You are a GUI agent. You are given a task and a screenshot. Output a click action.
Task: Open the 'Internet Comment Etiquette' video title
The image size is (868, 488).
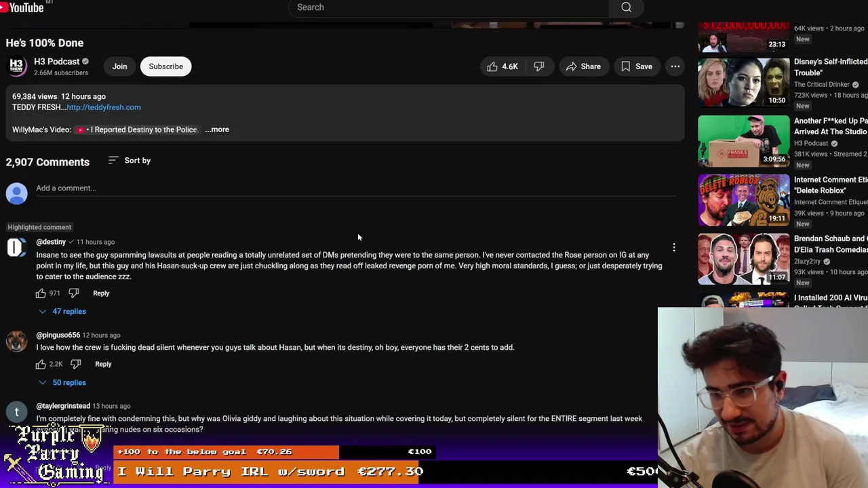coord(830,185)
